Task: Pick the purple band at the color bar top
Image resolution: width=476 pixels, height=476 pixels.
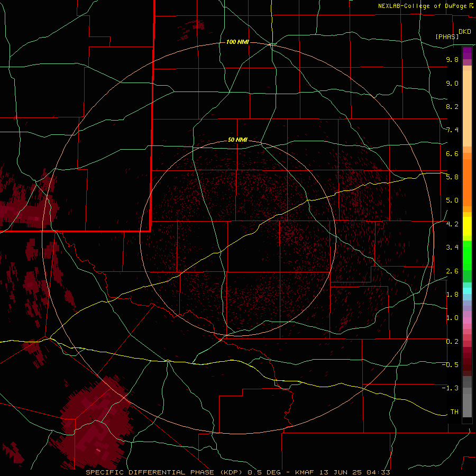Action: (467, 53)
